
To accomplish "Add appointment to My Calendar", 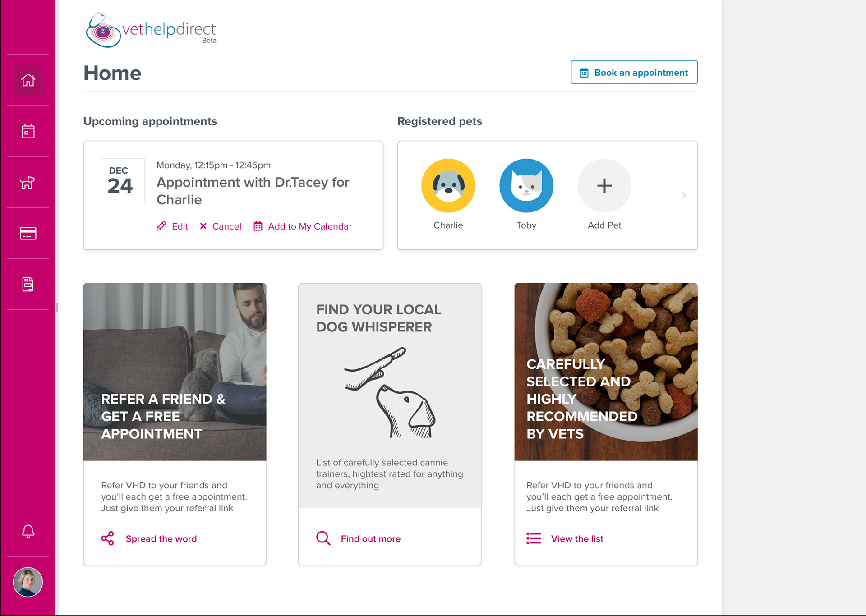I will tap(303, 226).
